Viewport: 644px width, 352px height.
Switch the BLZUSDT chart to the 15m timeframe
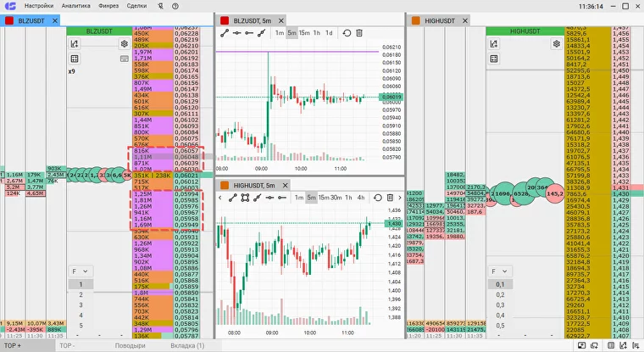point(304,33)
